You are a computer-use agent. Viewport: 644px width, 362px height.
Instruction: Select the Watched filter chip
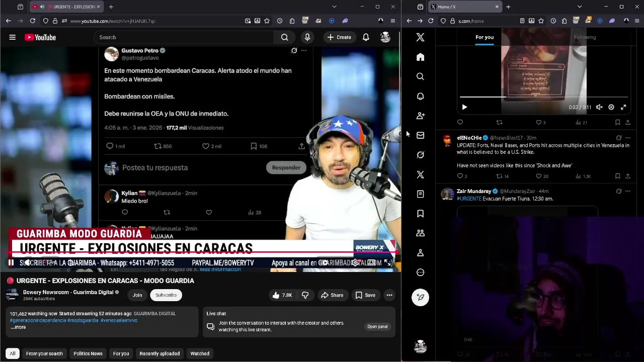200,353
